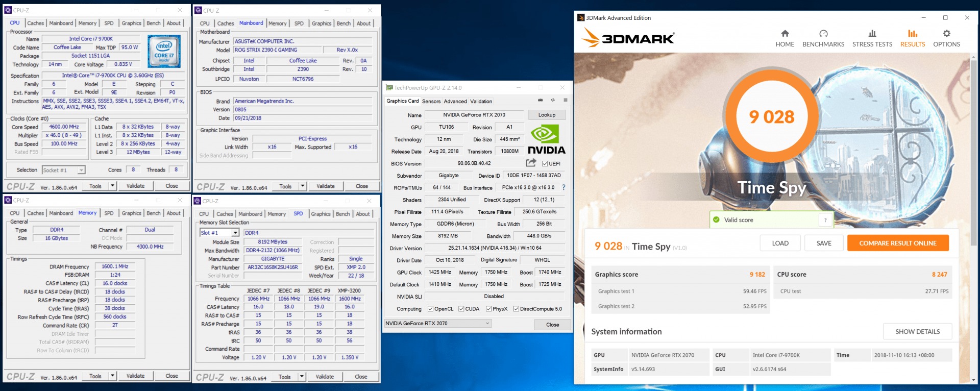Click the Valid score help question button
Screen dimensions: 980x391
point(825,220)
